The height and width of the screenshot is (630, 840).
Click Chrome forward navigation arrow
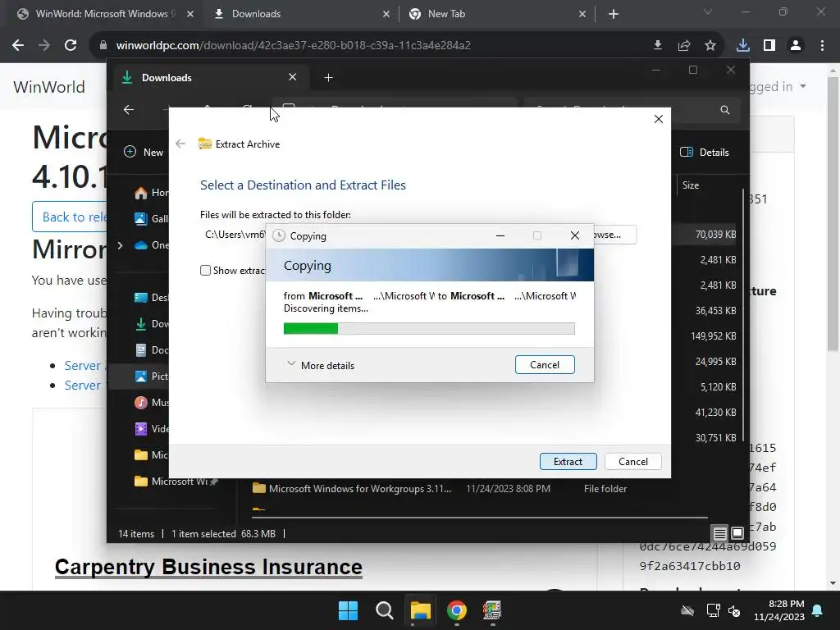coord(44,46)
